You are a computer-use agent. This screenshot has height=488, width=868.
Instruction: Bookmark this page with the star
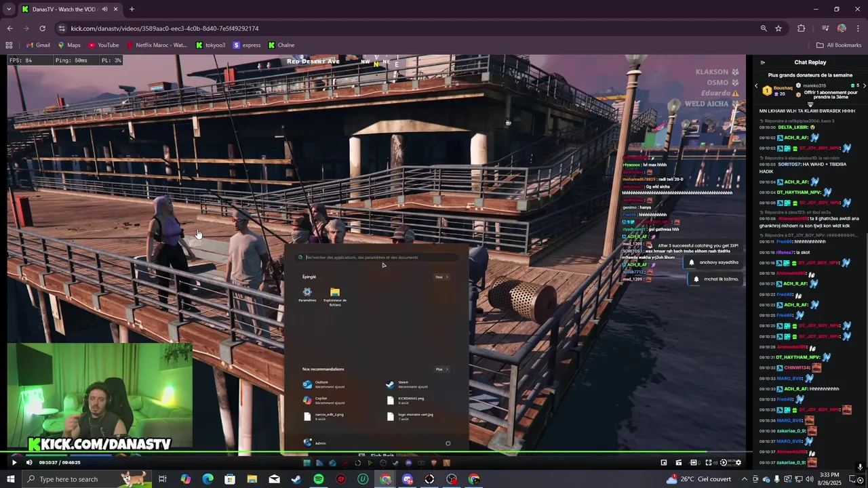click(x=778, y=28)
